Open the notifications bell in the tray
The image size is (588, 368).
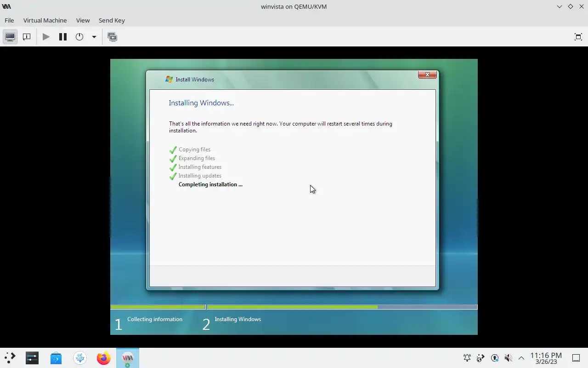[467, 358]
